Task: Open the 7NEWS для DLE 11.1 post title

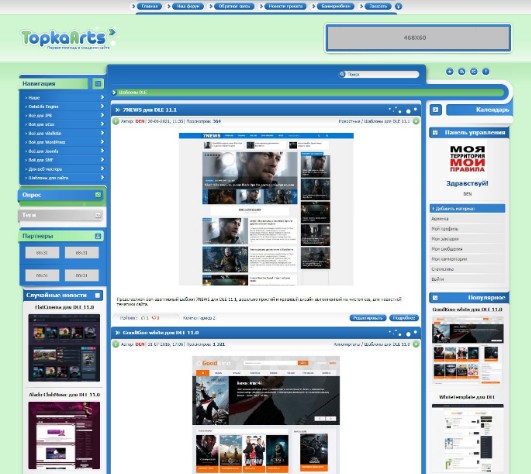Action: click(x=150, y=110)
